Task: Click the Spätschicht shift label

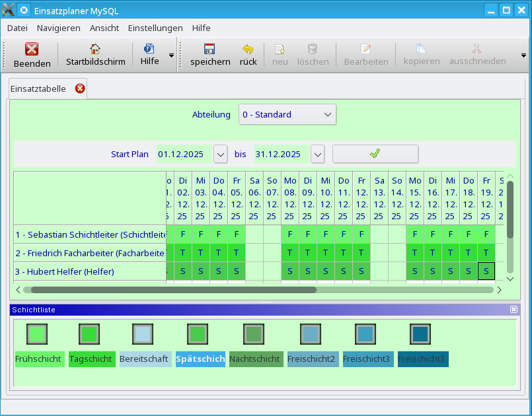Action: [x=200, y=359]
